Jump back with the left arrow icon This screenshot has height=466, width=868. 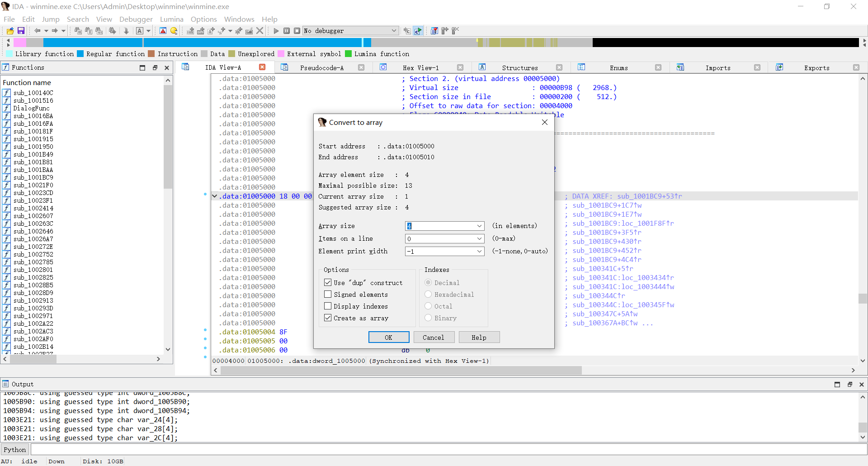tap(38, 31)
